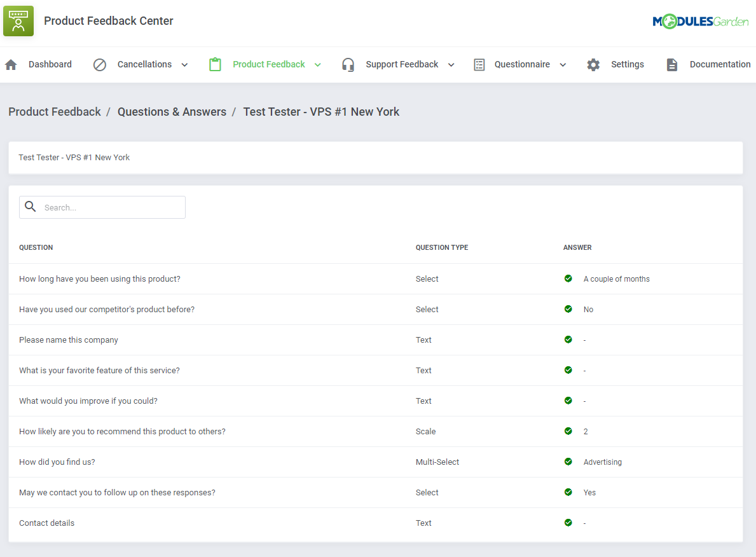756x557 pixels.
Task: Sort by the ANSWER column header
Action: 577,247
